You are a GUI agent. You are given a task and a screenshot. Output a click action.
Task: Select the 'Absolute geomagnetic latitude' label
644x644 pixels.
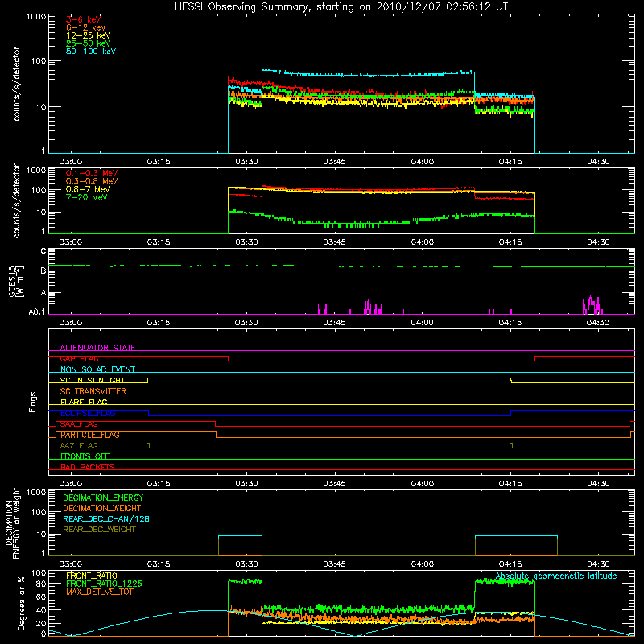(556, 576)
